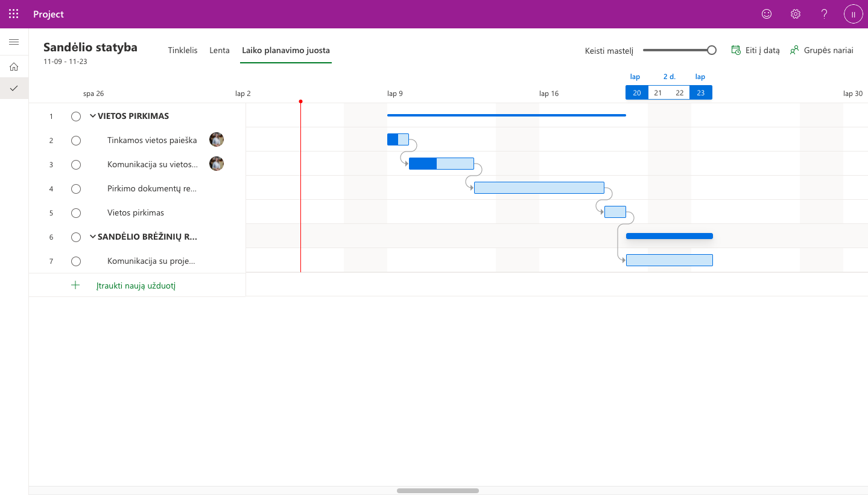Image resolution: width=868 pixels, height=495 pixels.
Task: Select Komunikacija su proje task name
Action: [x=151, y=261]
